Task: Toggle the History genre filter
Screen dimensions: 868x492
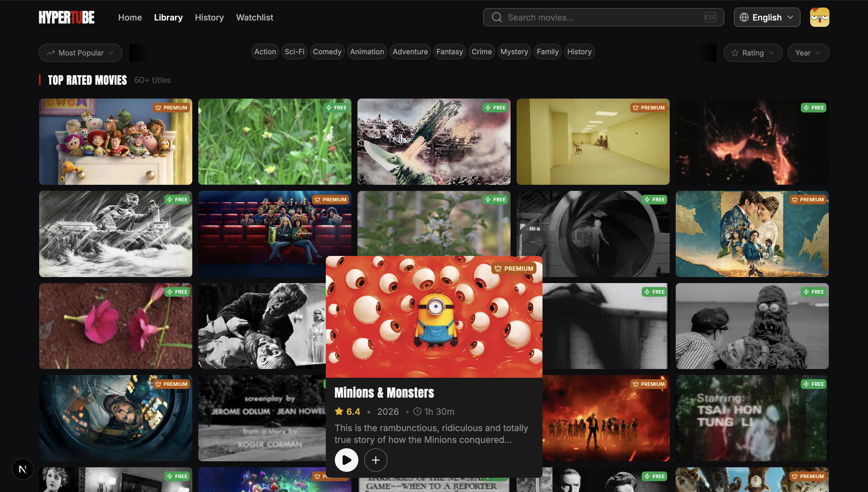Action: pyautogui.click(x=579, y=52)
